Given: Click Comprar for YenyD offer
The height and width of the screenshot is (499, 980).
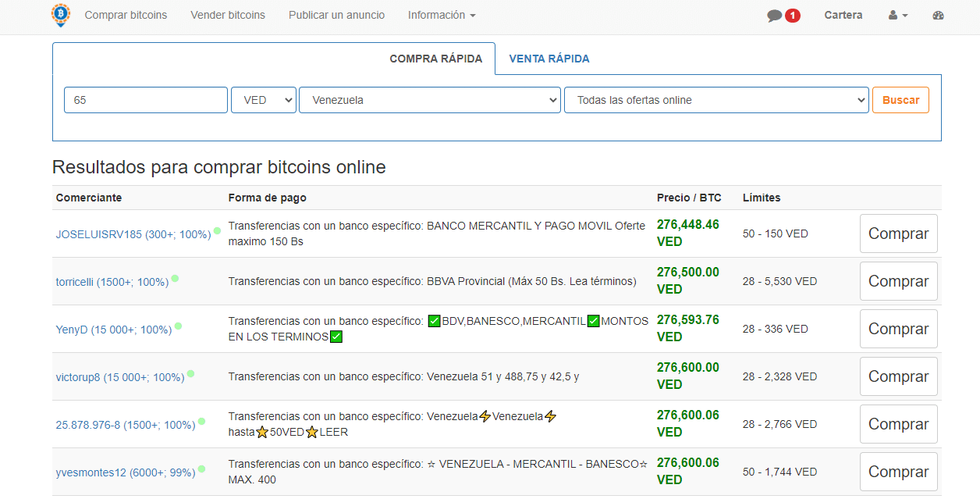Looking at the screenshot, I should click(899, 329).
